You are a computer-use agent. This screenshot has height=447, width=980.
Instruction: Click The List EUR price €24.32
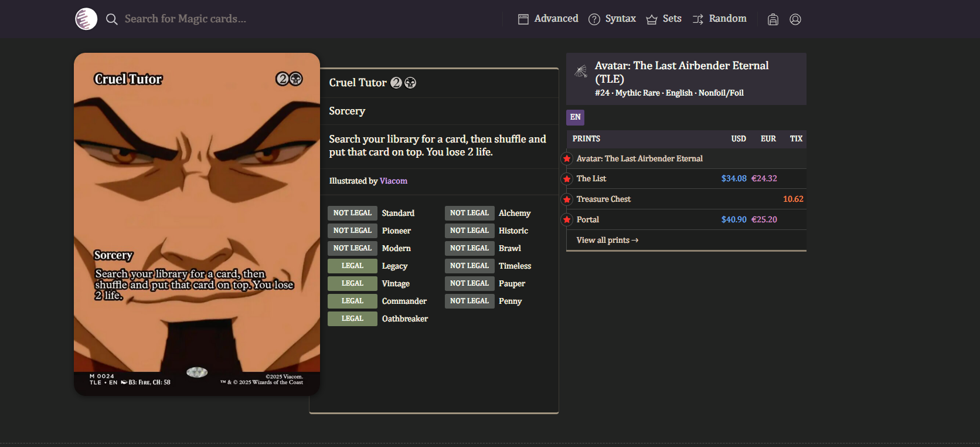[764, 178]
